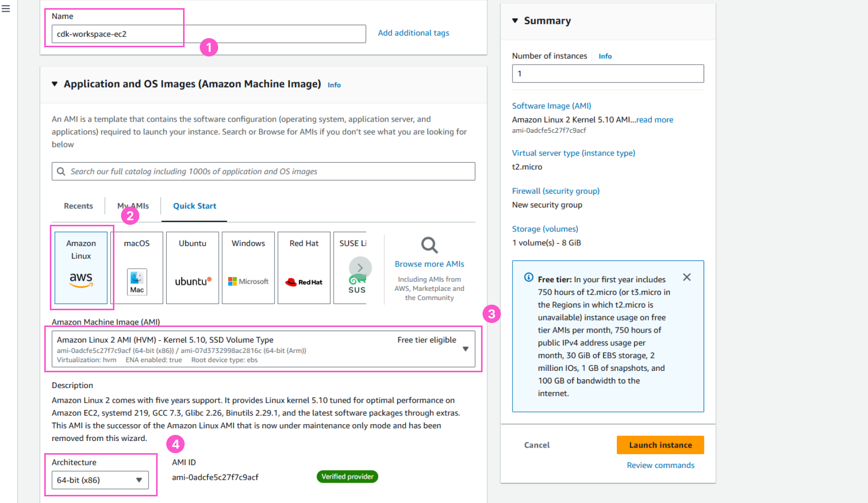Open Info link beside Application and OS Images

tap(334, 85)
